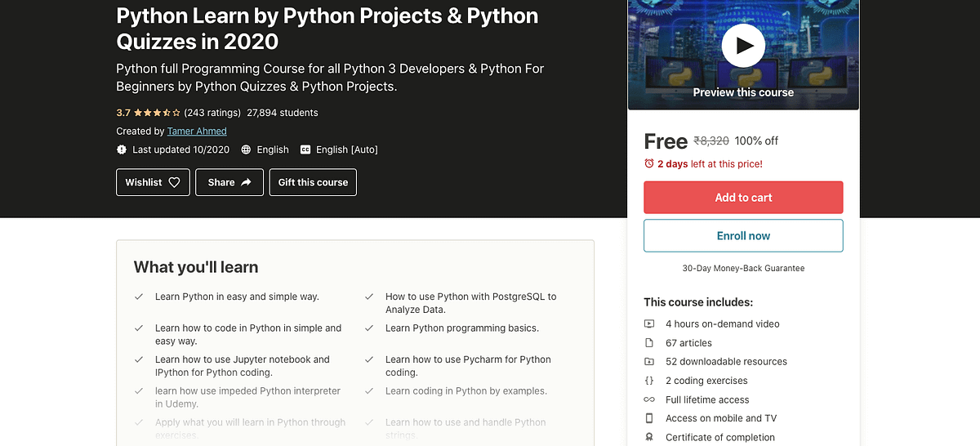
Task: Click the mobile access phone icon
Action: click(649, 418)
